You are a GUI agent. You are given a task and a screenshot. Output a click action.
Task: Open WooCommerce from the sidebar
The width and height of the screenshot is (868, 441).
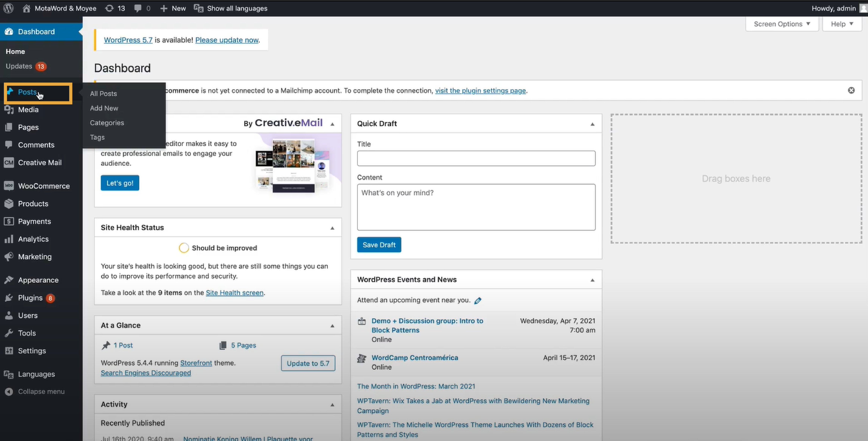43,186
